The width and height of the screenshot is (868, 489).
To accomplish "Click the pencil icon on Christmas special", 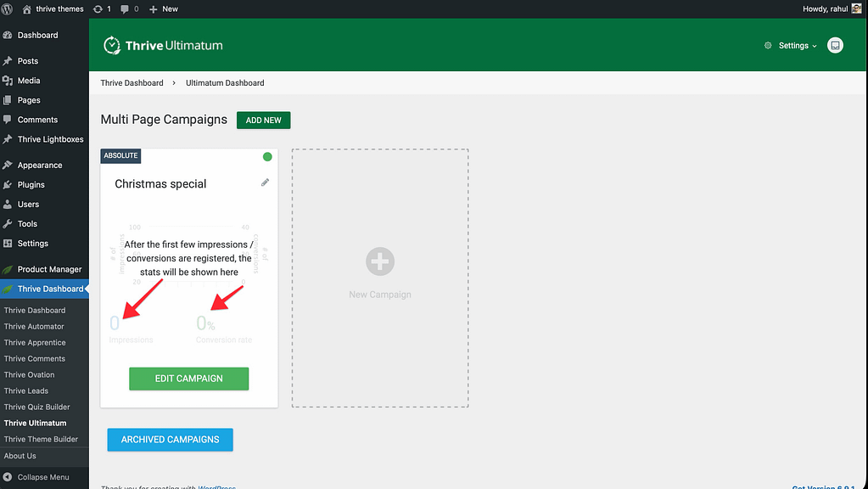I will [265, 183].
